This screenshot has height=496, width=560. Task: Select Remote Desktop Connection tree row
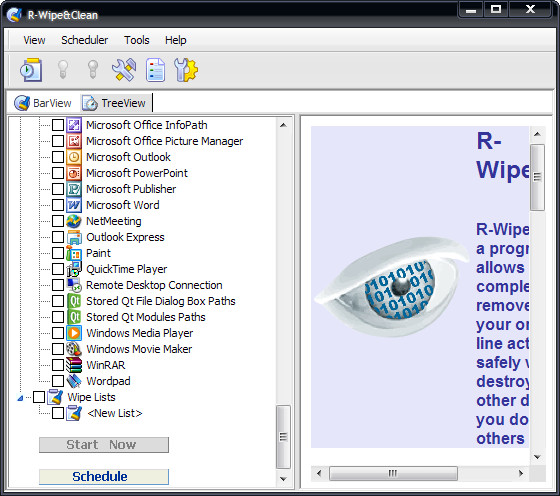coord(154,285)
